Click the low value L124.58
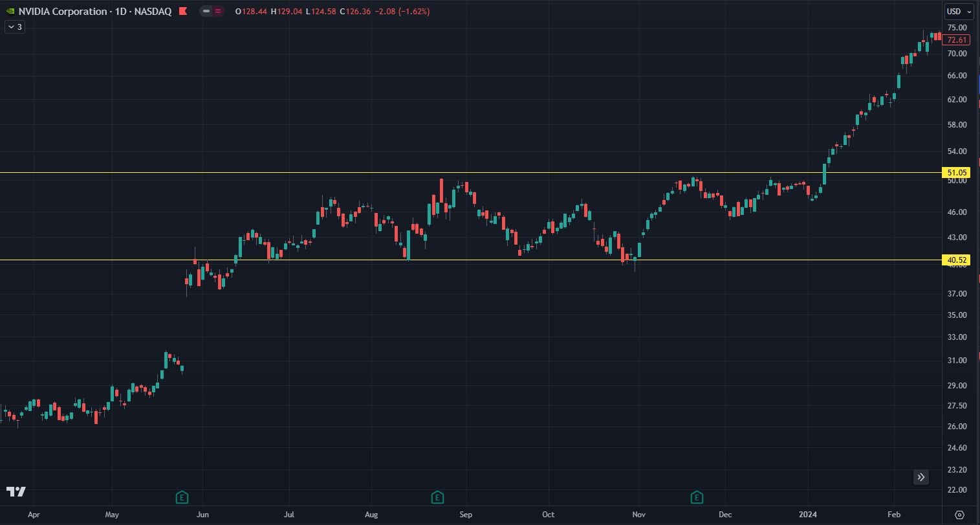Screen dimensions: 980x525 pyautogui.click(x=321, y=12)
